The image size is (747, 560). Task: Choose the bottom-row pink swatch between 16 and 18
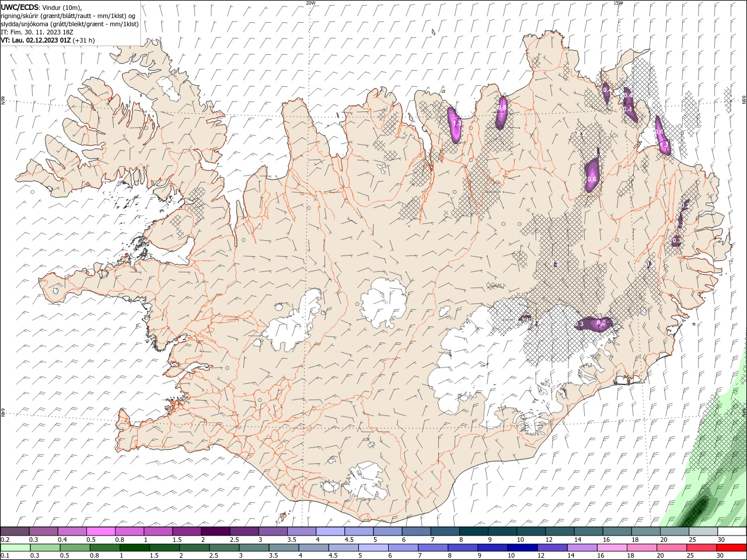pos(611,548)
